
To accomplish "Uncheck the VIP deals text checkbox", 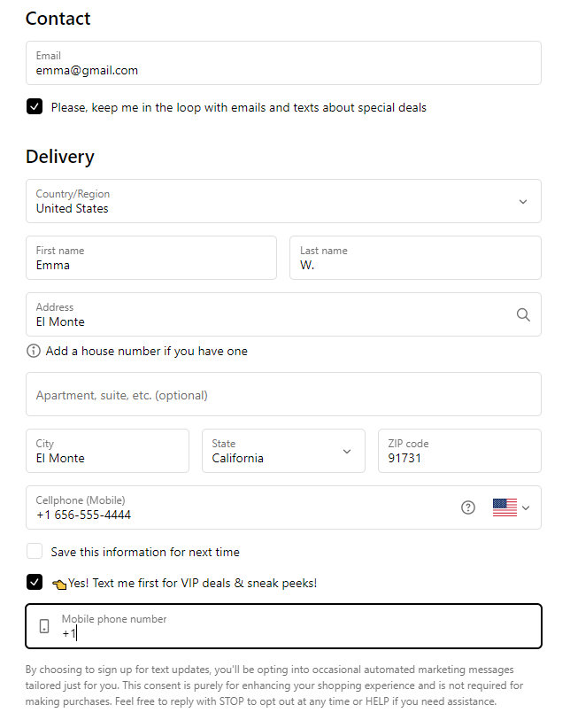I will pyautogui.click(x=35, y=583).
